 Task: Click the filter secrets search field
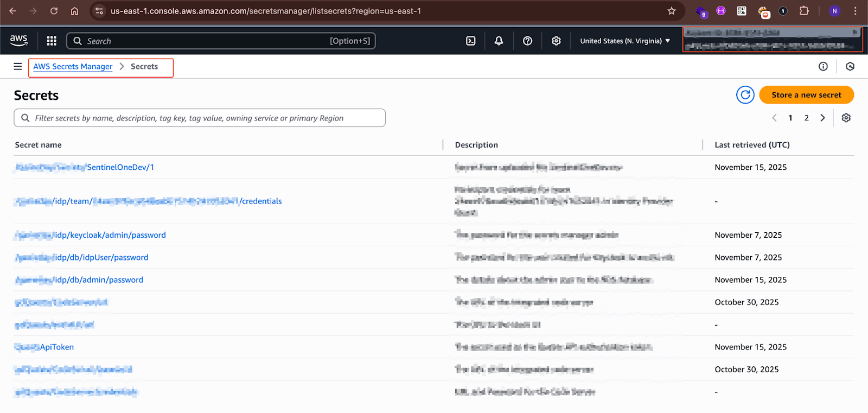click(x=200, y=118)
